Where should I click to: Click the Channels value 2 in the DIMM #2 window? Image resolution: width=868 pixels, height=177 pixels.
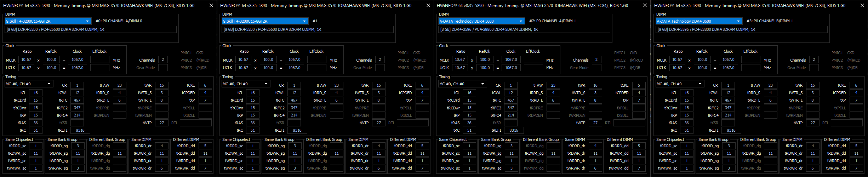pos(596,60)
